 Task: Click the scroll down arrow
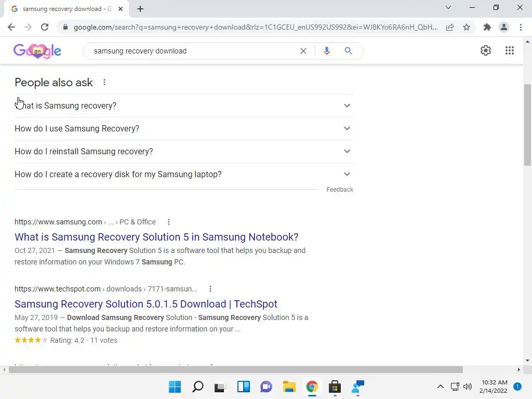527,361
